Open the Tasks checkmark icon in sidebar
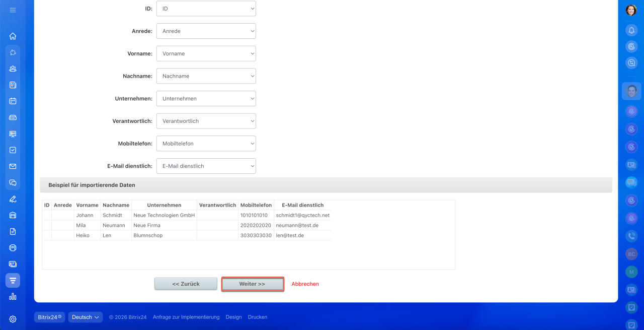Viewport: 644px width, 330px height. [13, 150]
